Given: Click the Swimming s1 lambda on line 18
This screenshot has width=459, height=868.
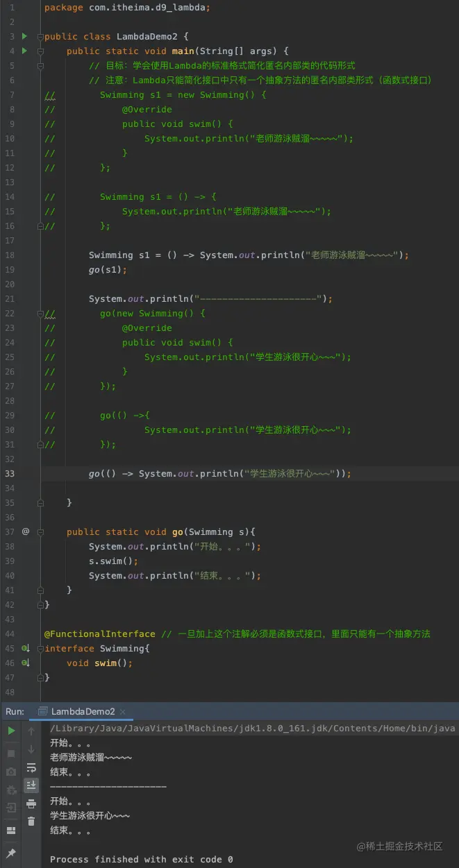Looking at the screenshot, I should coord(249,255).
